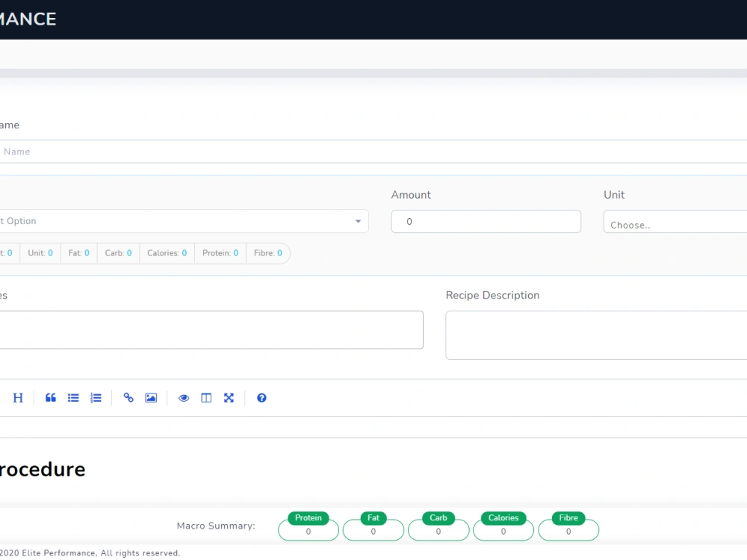The width and height of the screenshot is (747, 560).
Task: Click the 'Carb: 0' ingredient stat
Action: pos(119,253)
